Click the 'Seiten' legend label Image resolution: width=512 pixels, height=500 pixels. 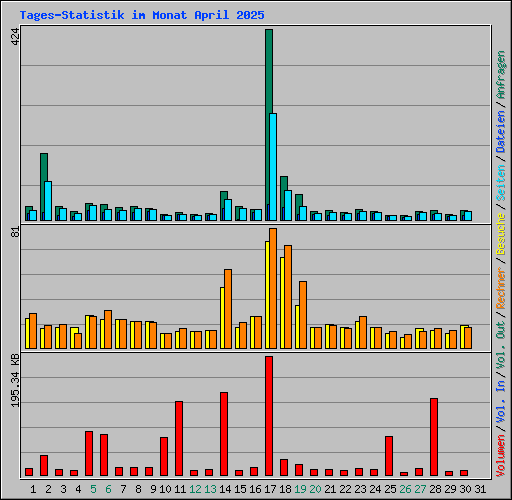pyautogui.click(x=501, y=183)
